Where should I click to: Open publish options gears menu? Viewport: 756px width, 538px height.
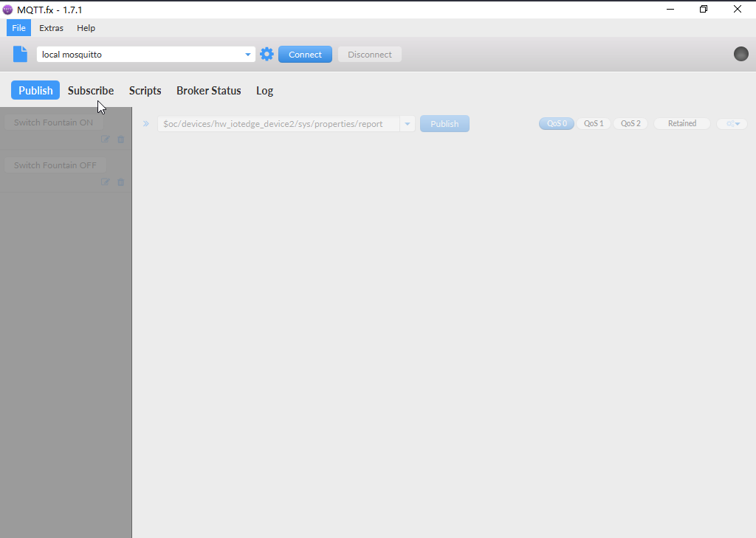pyautogui.click(x=732, y=124)
